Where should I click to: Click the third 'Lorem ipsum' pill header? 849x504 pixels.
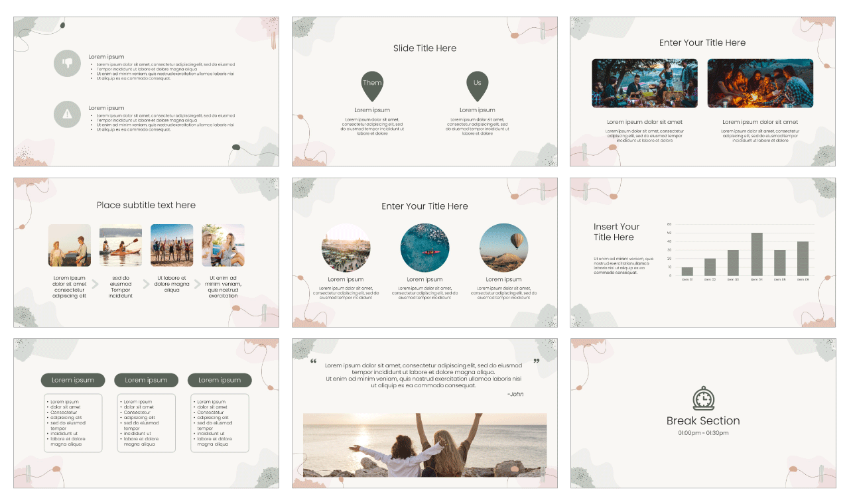point(220,380)
